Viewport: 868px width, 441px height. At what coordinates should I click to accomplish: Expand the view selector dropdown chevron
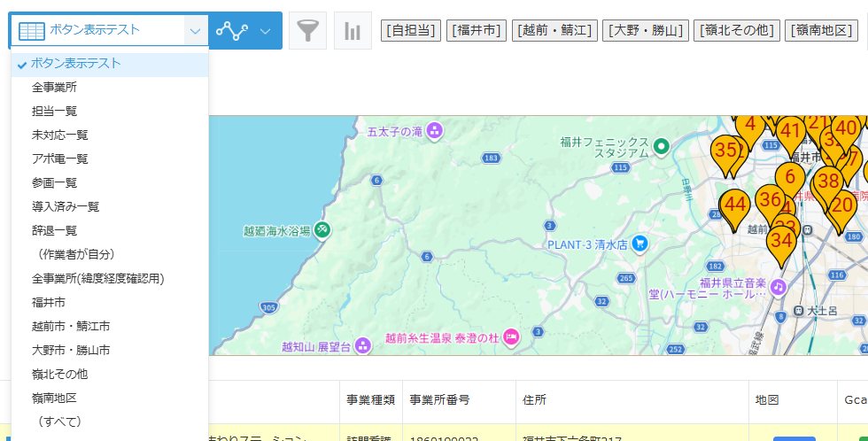[195, 31]
